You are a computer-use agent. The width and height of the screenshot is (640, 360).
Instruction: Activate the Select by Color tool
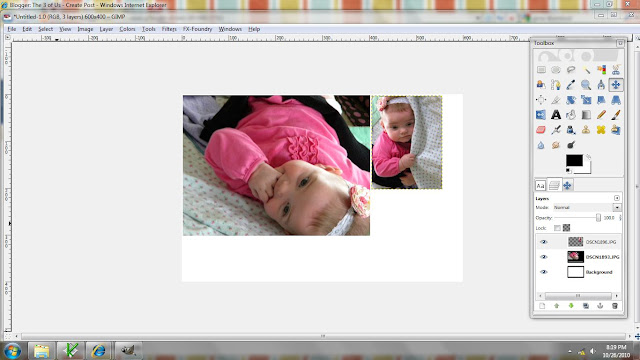click(601, 70)
